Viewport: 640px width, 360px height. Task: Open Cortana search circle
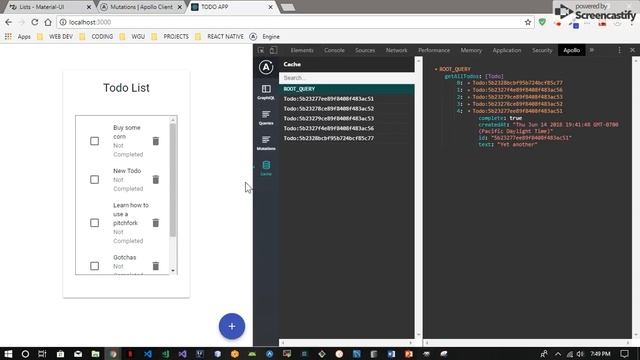click(25, 354)
